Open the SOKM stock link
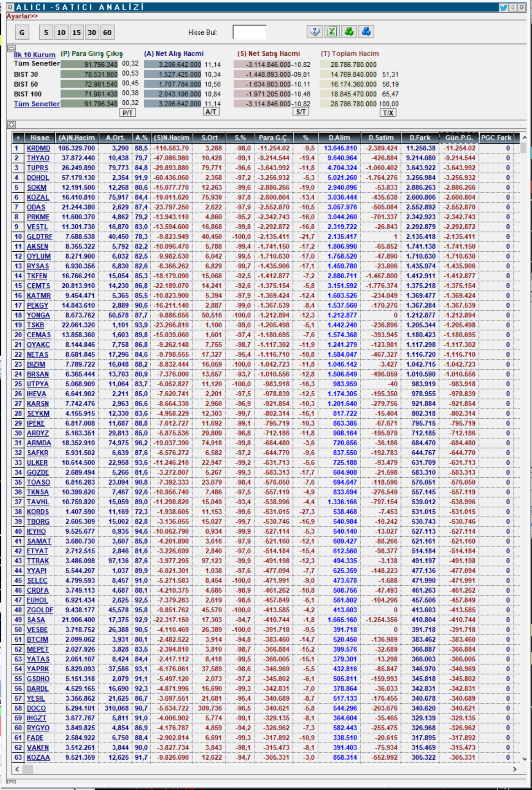Screen dimensions: 532x790 click(x=37, y=187)
